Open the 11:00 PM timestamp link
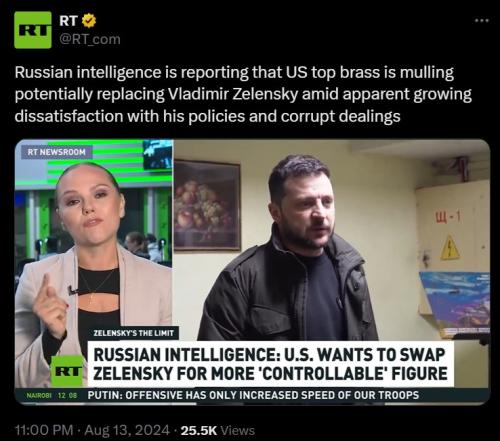Image resolution: width=500 pixels, height=441 pixels. 44,430
